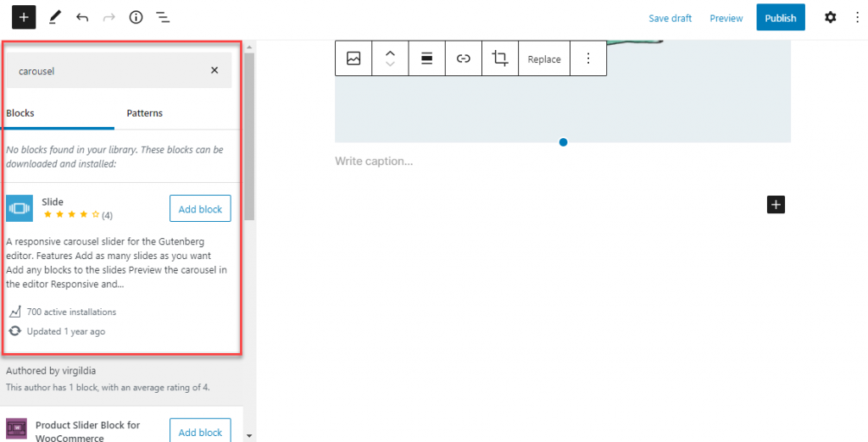
Task: Click the 700 active installations text
Action: tap(71, 312)
